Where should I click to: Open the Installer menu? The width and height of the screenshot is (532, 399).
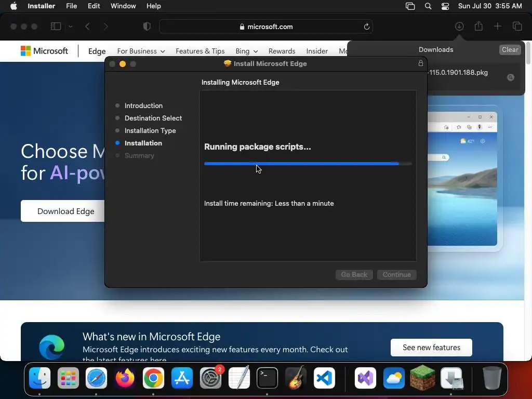click(42, 6)
